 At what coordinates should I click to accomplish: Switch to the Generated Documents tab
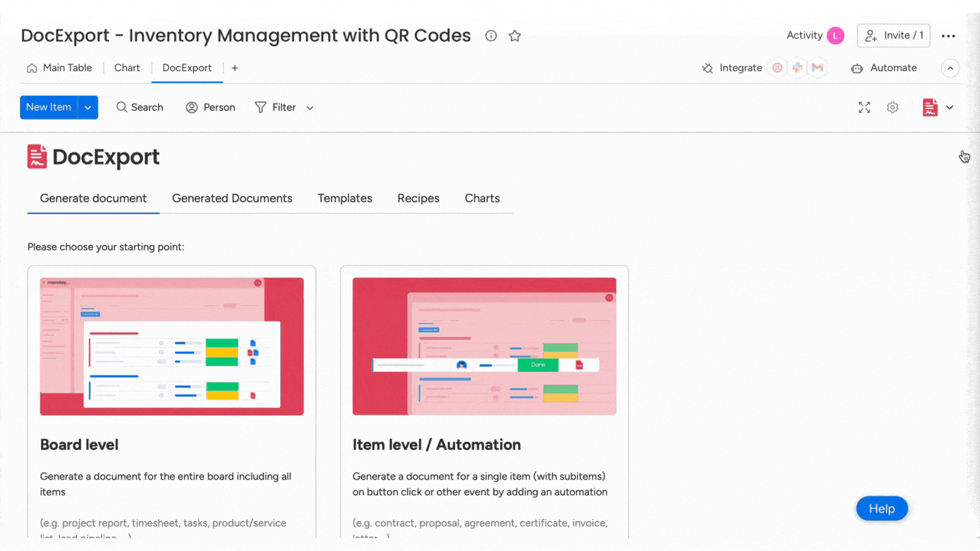(232, 198)
